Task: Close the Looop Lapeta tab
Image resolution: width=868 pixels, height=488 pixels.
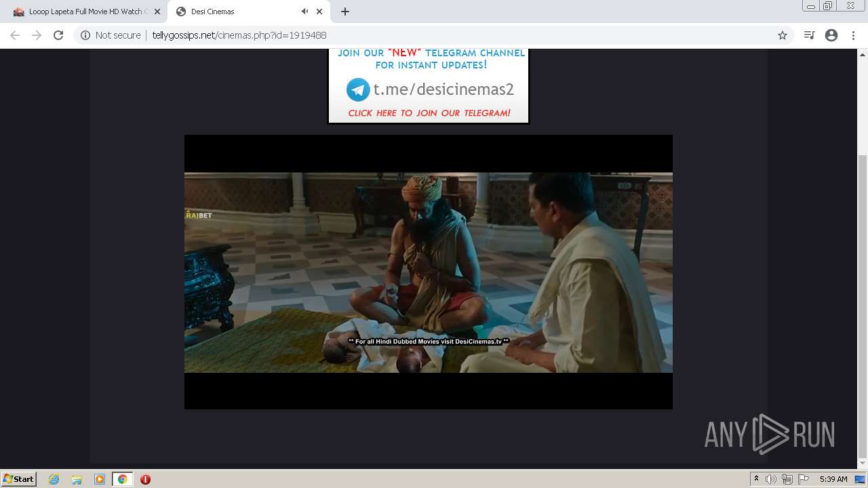Action: 157,12
